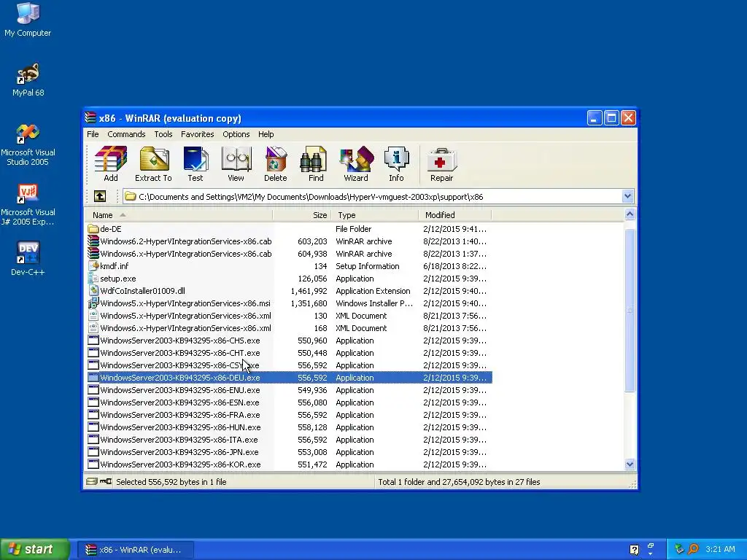The width and height of the screenshot is (747, 560).
Task: Open the Windows start menu
Action: tap(35, 549)
